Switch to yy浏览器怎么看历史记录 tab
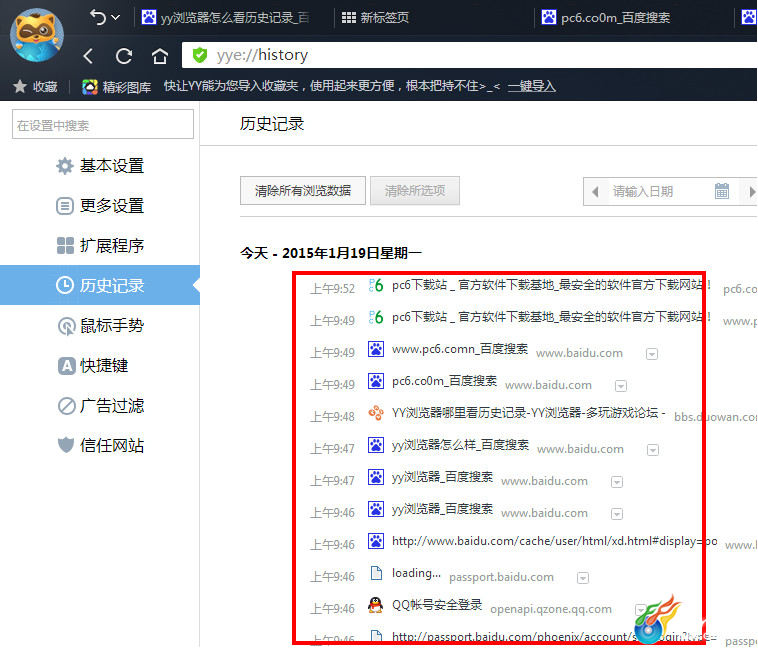This screenshot has width=758, height=652. coord(225,18)
